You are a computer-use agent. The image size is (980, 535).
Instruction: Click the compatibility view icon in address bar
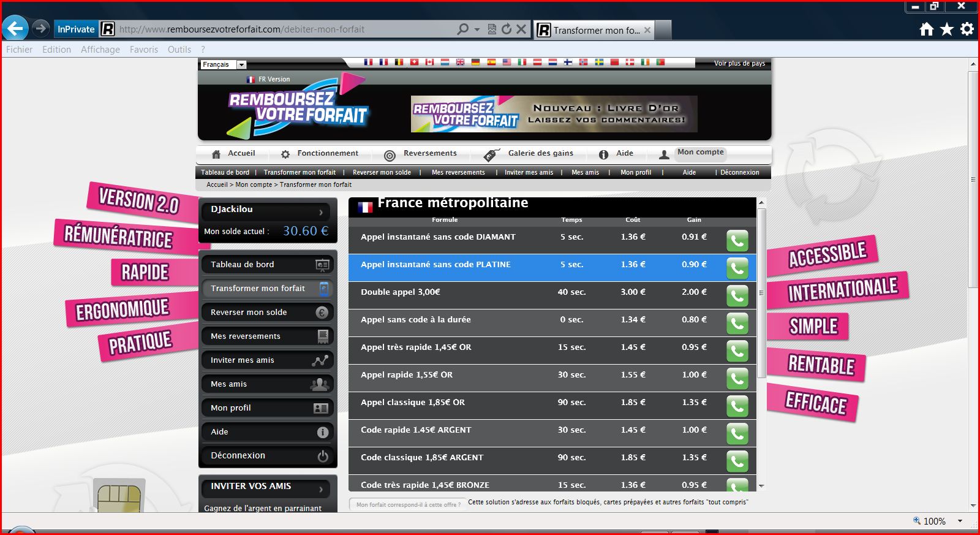492,29
